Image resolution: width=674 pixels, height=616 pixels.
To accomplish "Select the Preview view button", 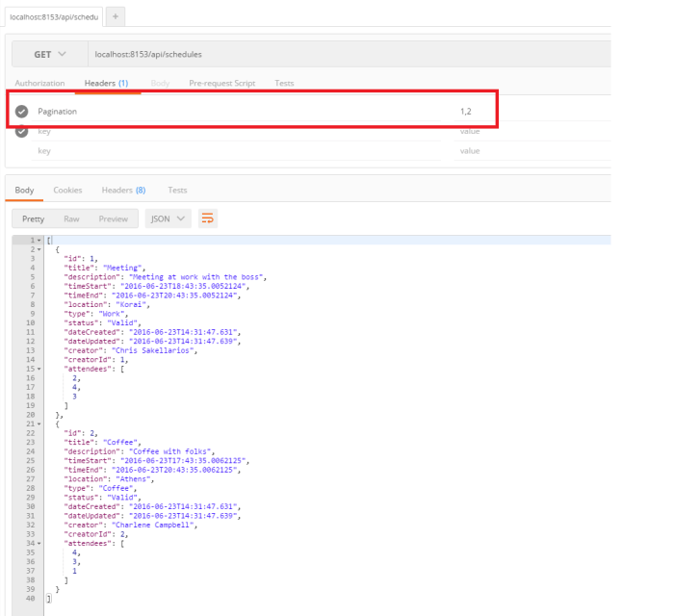I will point(114,219).
